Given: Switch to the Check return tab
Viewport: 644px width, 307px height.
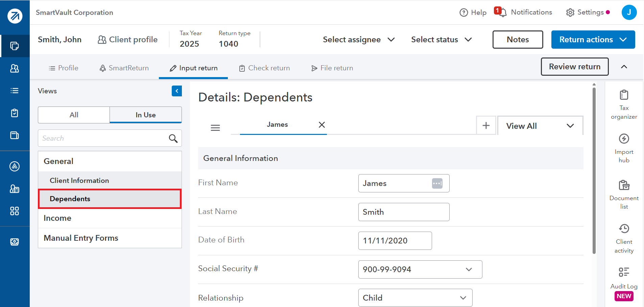Looking at the screenshot, I should [264, 68].
